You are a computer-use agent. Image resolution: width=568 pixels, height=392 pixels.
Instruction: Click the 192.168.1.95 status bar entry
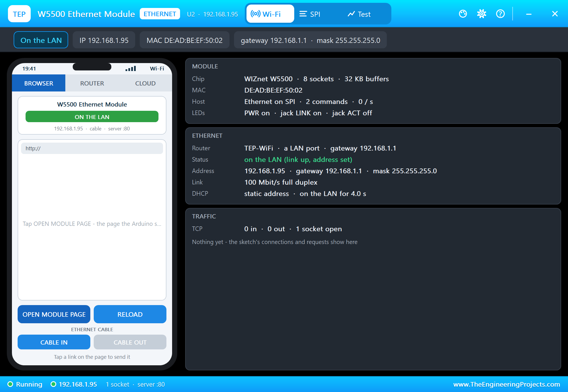point(74,384)
